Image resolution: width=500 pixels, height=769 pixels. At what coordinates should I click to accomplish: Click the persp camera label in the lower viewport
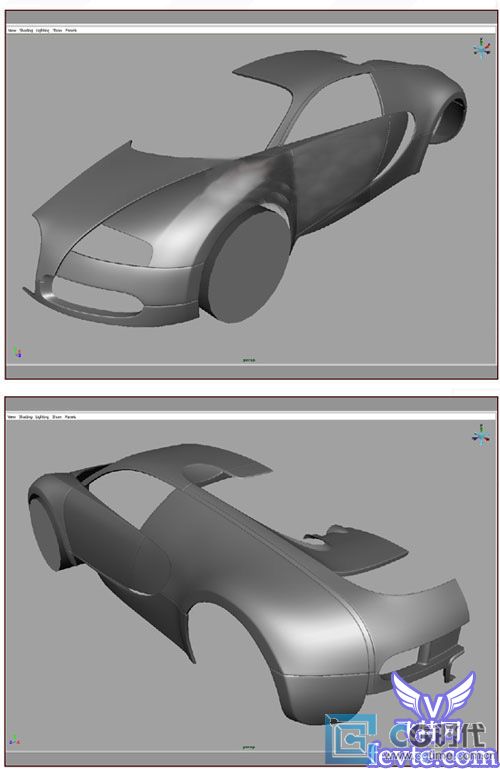(249, 747)
